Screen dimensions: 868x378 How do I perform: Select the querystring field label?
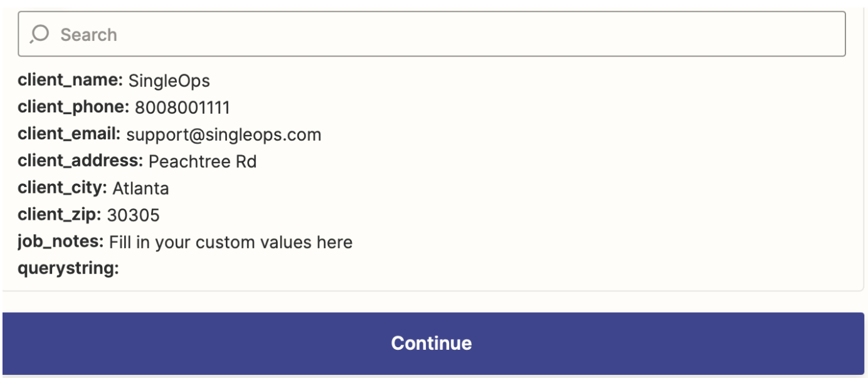click(68, 269)
